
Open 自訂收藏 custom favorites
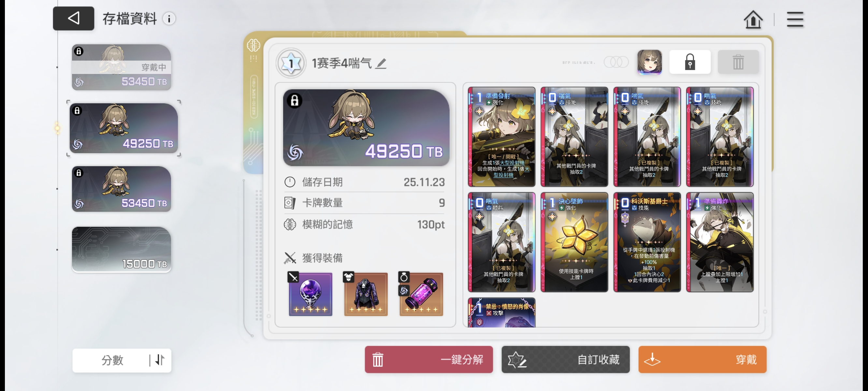(565, 359)
